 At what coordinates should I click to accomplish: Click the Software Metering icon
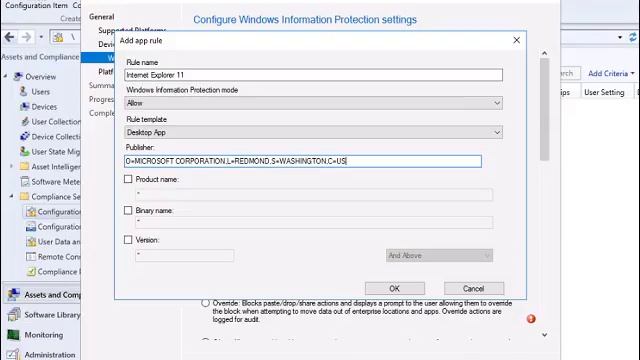[25, 182]
